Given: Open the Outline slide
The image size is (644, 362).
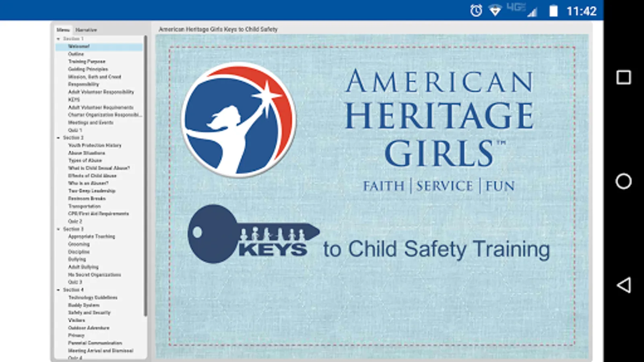Looking at the screenshot, I should click(76, 54).
